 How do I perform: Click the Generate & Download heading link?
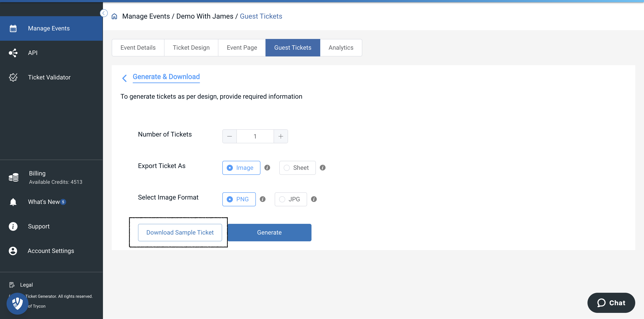pyautogui.click(x=166, y=77)
